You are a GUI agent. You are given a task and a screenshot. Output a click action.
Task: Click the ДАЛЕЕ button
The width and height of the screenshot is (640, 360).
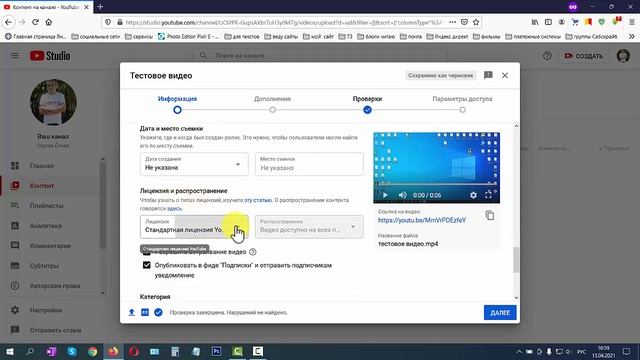[500, 313]
